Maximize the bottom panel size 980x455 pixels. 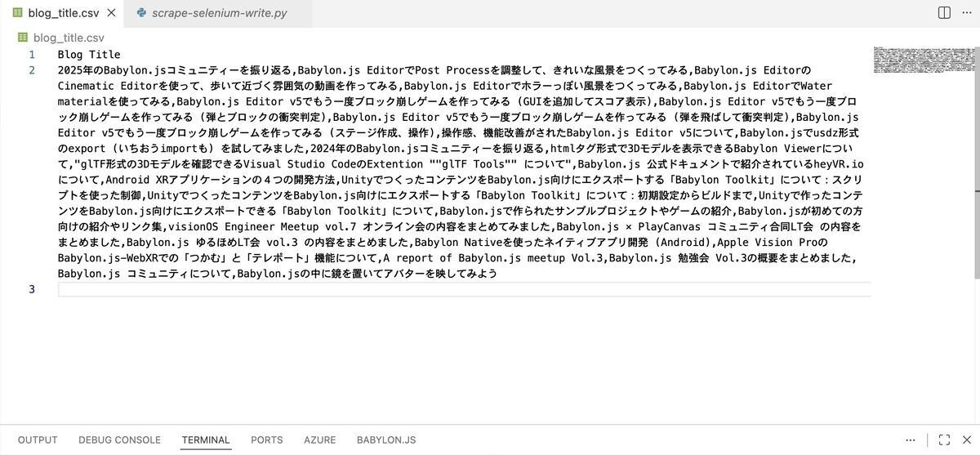(944, 439)
